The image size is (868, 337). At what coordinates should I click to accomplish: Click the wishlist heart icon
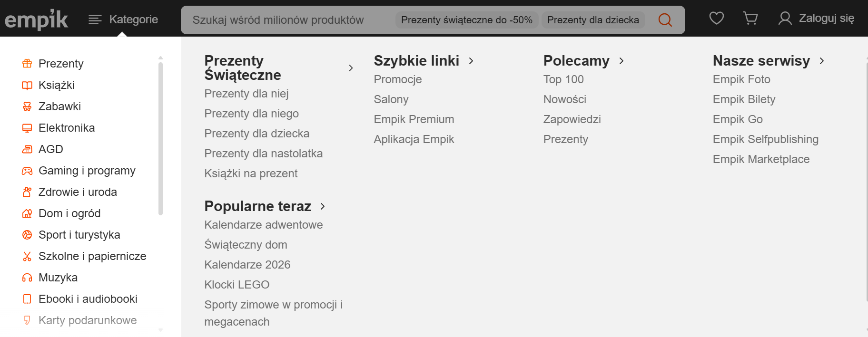716,18
